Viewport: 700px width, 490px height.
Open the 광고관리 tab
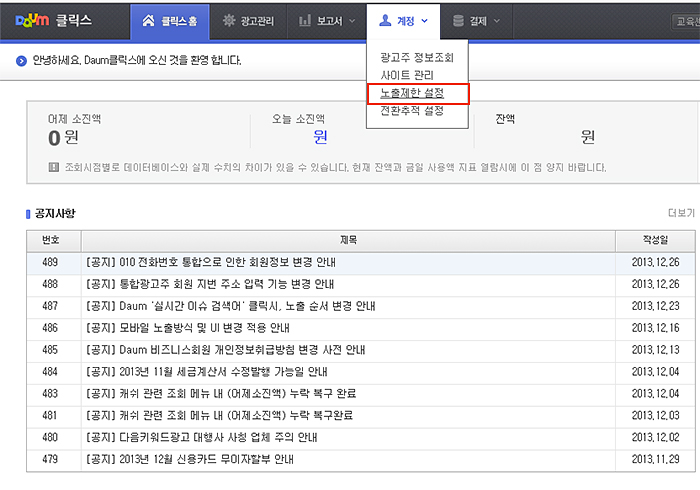[x=248, y=21]
